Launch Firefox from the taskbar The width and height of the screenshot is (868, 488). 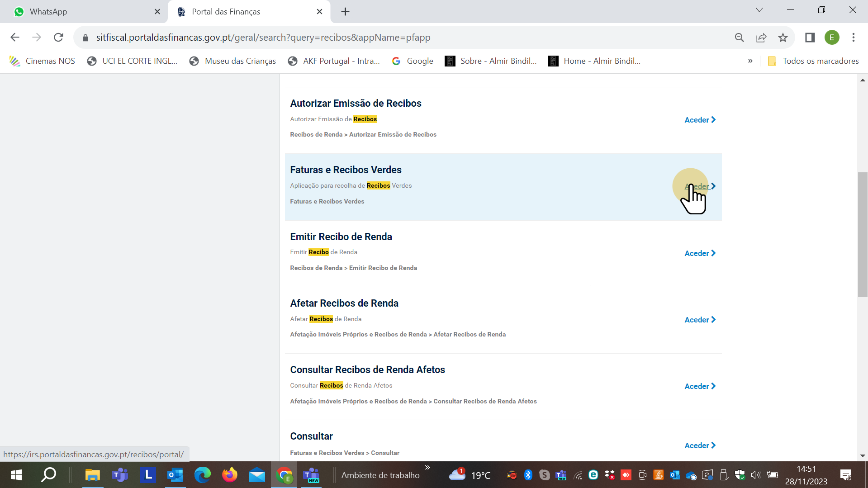tap(229, 475)
